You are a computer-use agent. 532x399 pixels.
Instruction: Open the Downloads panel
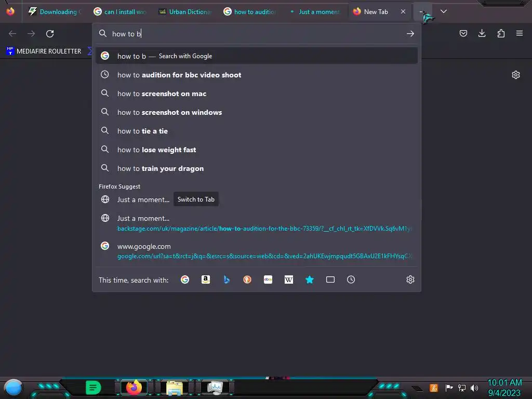click(x=482, y=33)
